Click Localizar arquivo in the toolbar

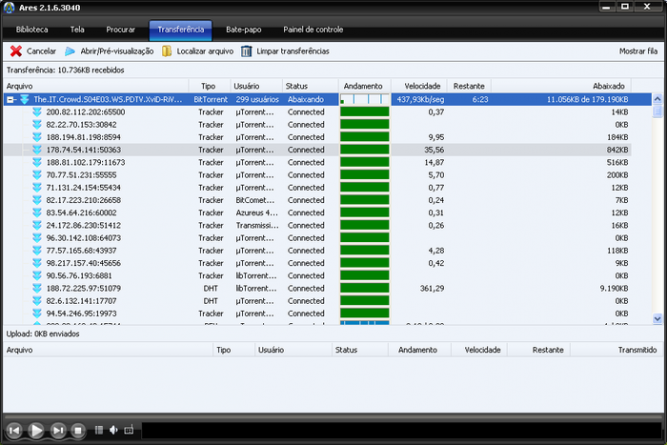point(198,50)
